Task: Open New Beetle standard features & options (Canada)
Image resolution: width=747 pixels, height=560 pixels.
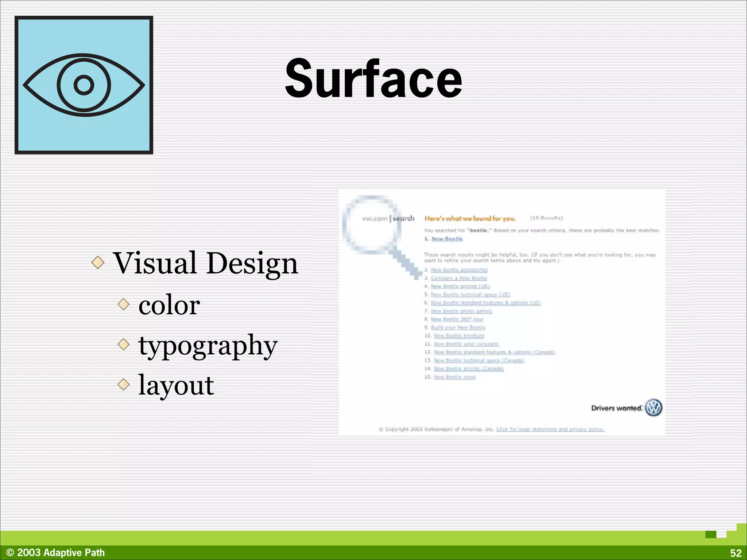Action: [494, 352]
